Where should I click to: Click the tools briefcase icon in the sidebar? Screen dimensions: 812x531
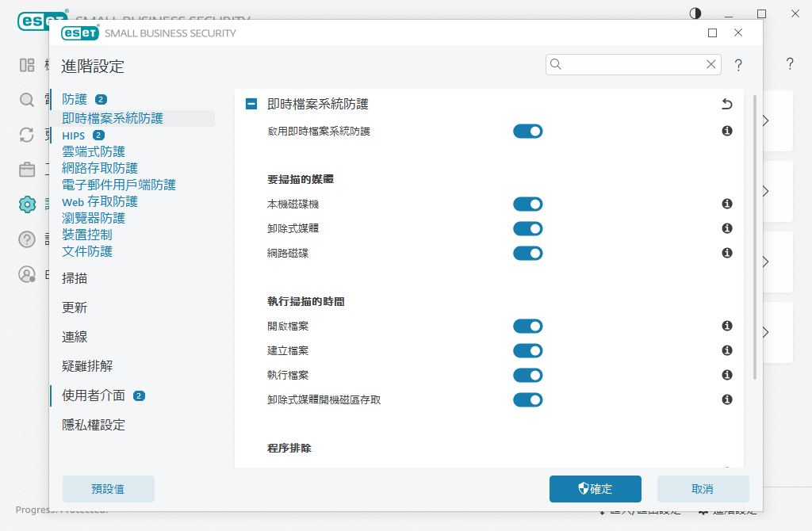27,169
